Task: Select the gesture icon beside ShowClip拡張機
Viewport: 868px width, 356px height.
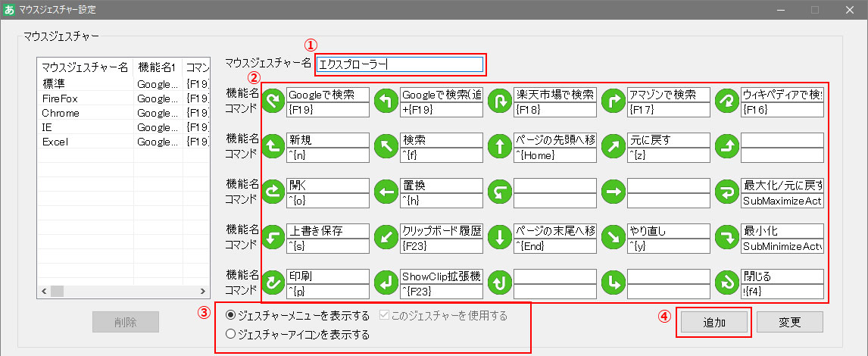Action: click(386, 283)
